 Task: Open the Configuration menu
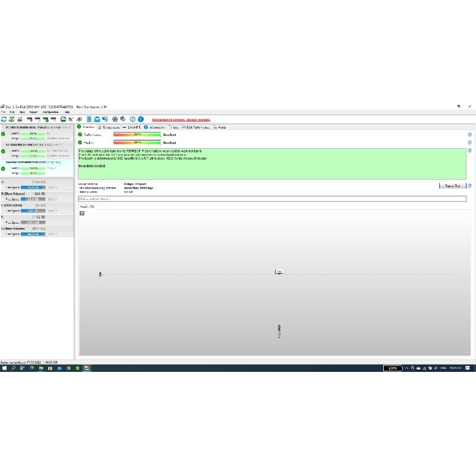51,112
